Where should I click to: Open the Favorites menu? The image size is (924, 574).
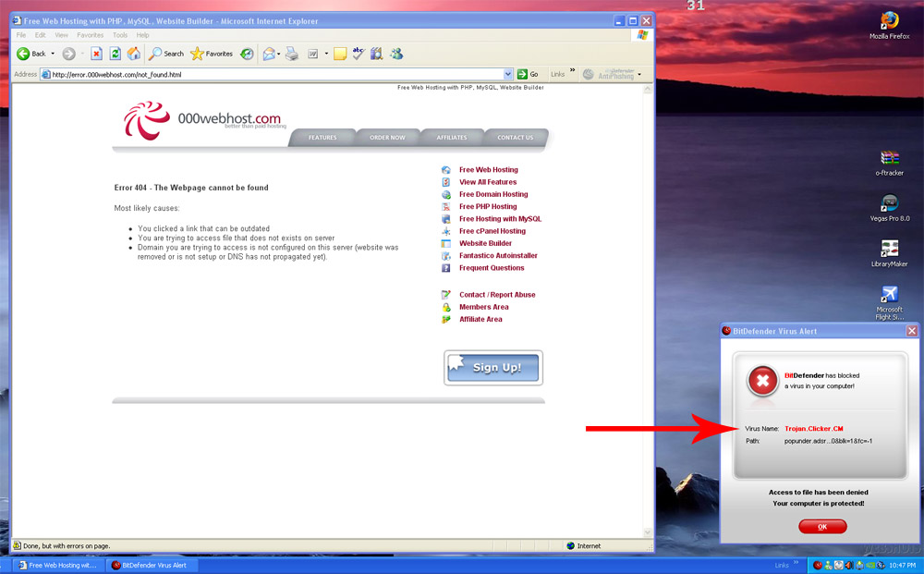pos(91,35)
